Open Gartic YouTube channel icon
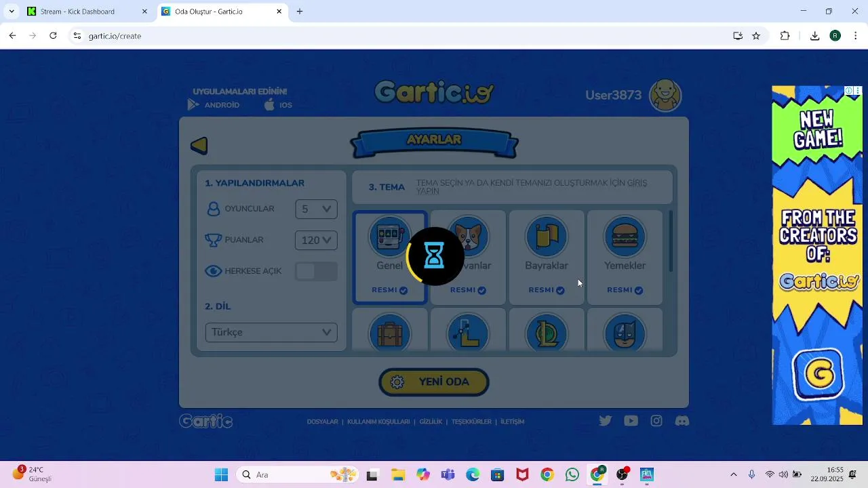This screenshot has height=488, width=868. tap(631, 421)
